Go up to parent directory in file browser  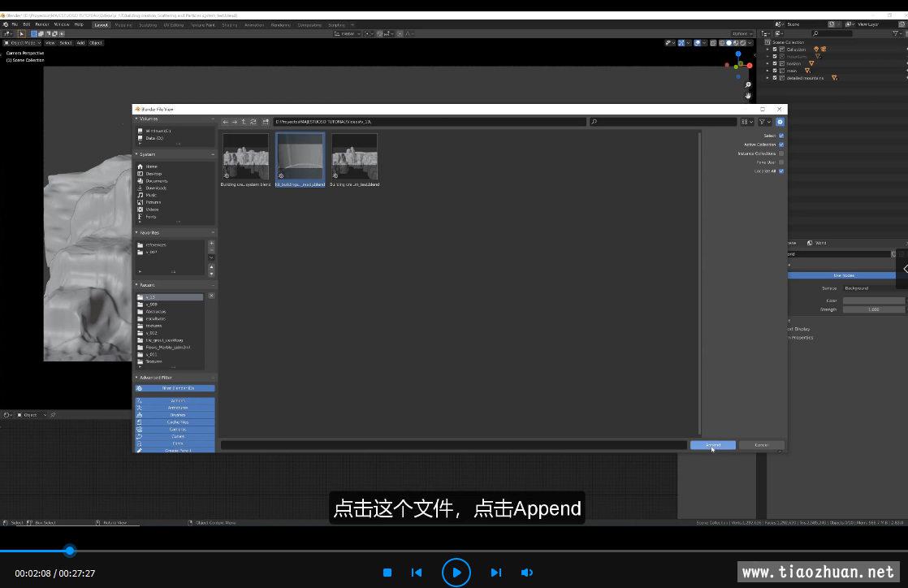click(244, 122)
